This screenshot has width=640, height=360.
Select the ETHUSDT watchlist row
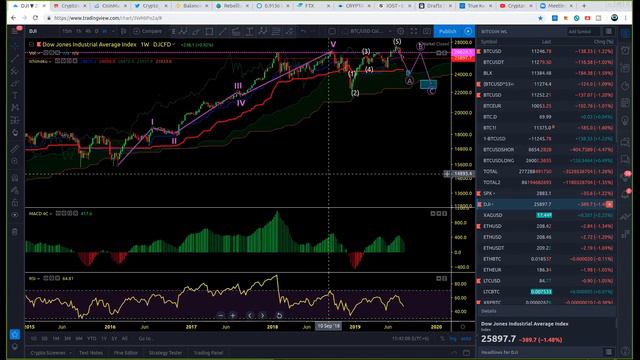pyautogui.click(x=547, y=248)
